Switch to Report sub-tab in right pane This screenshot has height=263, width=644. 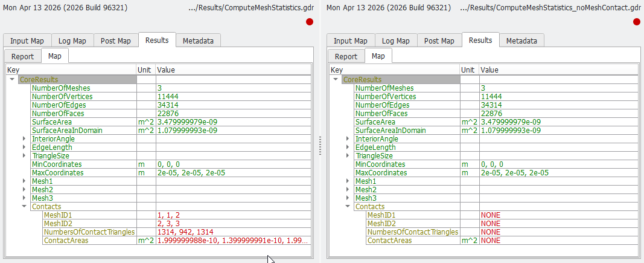346,56
